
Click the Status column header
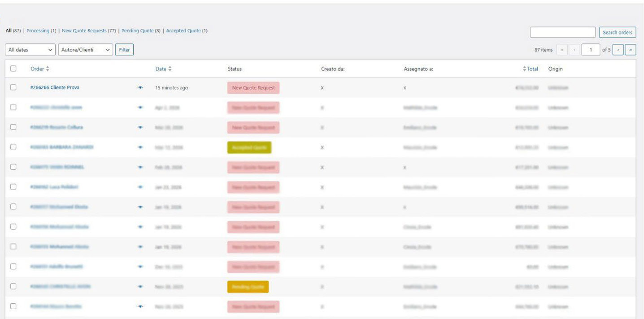pyautogui.click(x=235, y=69)
